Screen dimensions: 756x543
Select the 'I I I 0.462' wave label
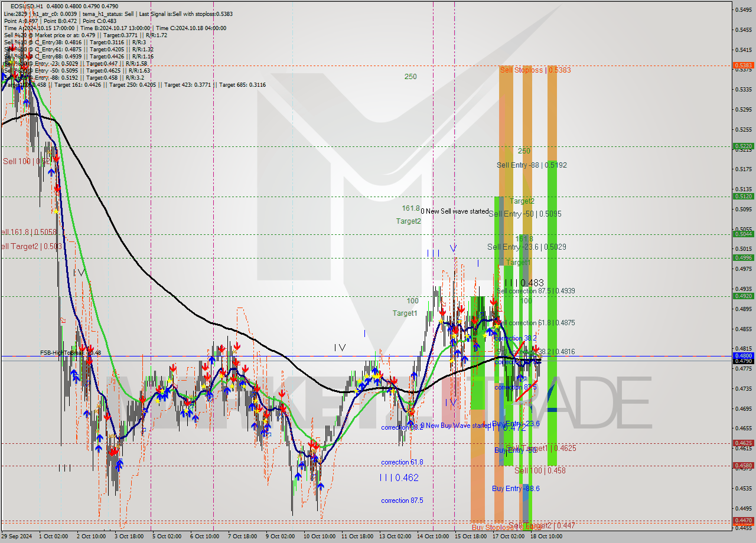pyautogui.click(x=399, y=477)
